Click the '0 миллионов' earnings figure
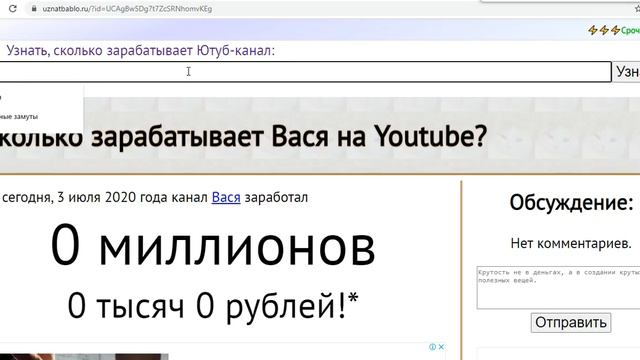This screenshot has height=360, width=640. click(213, 246)
